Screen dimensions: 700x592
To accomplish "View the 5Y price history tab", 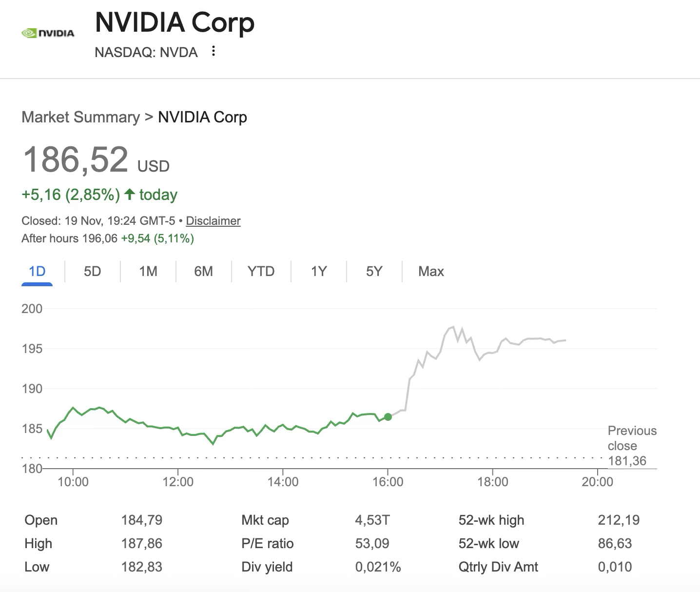I will click(374, 271).
